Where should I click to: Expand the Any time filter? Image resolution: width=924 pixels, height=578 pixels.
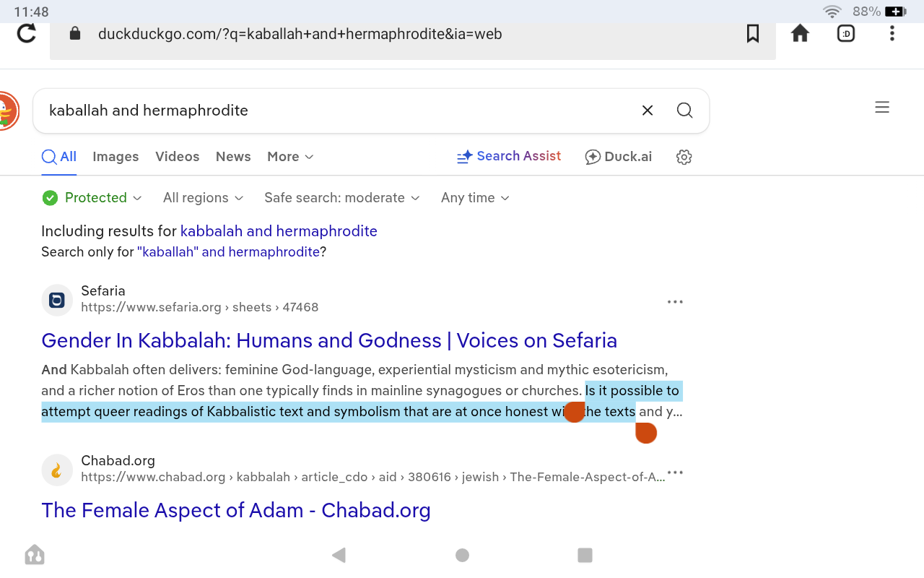475,198
